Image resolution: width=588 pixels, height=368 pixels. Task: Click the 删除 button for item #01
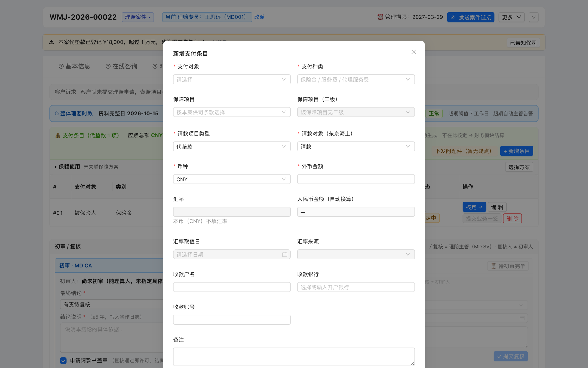[512, 219]
